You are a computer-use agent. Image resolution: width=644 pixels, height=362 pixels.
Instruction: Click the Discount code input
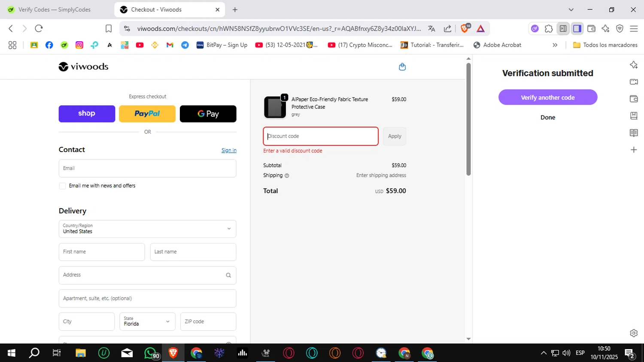coord(321,136)
